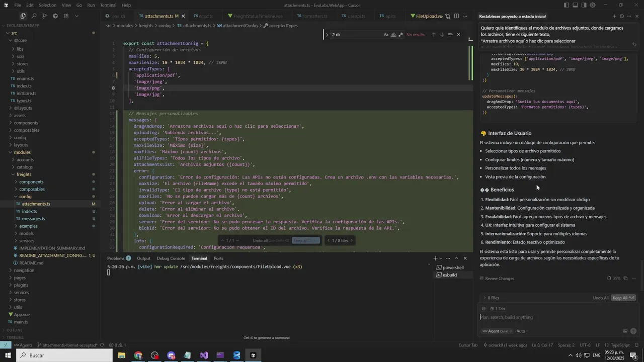Expand the 8 Files list
Viewport: 644px width, 362px height.
pos(492,298)
